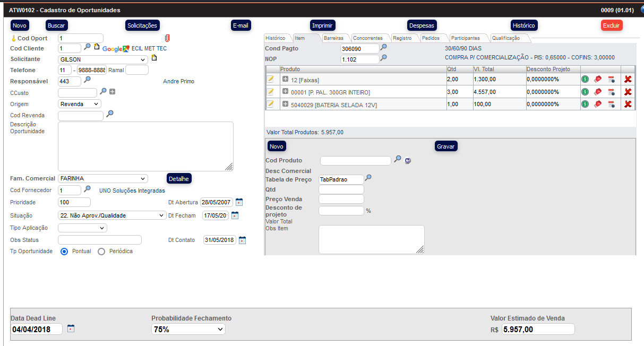Click magnifier search next to NOP field
The height and width of the screenshot is (346, 644).
click(x=383, y=58)
